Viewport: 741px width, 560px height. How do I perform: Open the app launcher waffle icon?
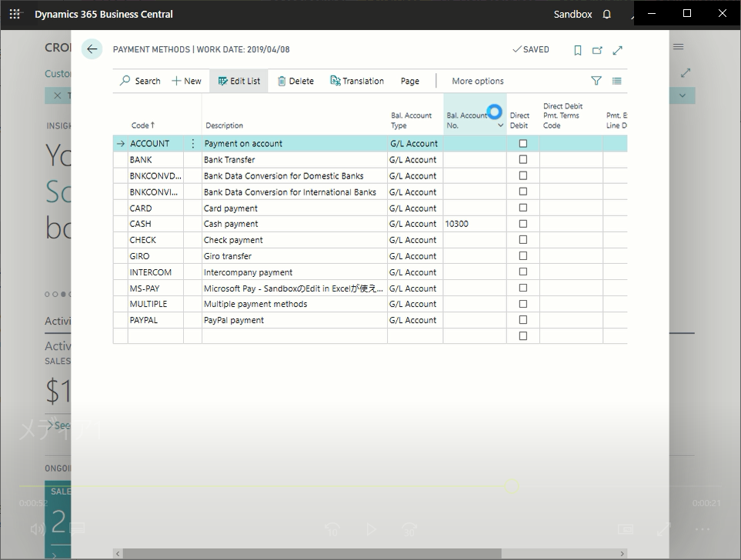15,14
